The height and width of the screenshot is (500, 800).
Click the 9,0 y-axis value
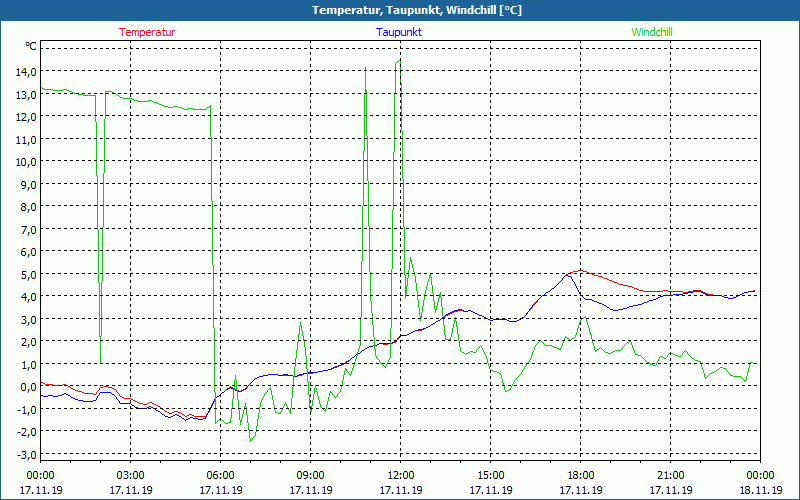[x=29, y=184]
